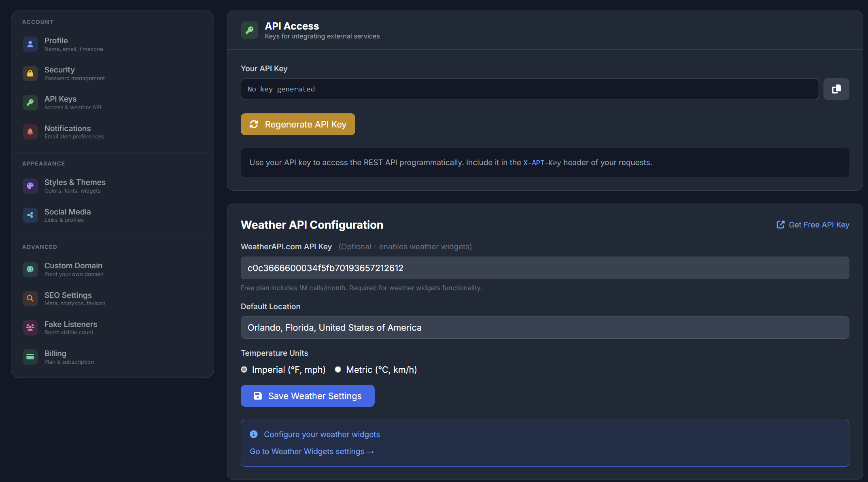Open Styles & Themes via the palette icon

point(30,186)
